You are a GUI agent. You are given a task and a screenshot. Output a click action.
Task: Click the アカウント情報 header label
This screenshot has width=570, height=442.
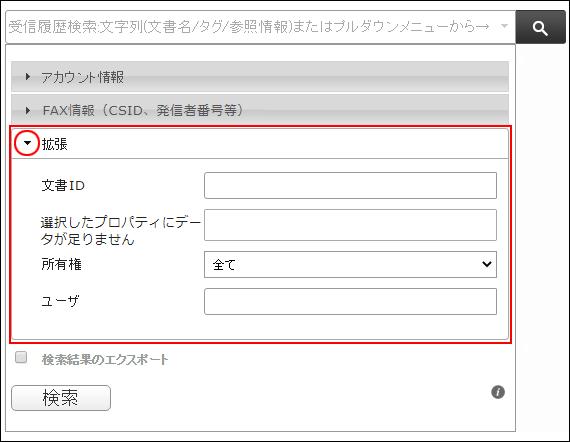[x=83, y=77]
